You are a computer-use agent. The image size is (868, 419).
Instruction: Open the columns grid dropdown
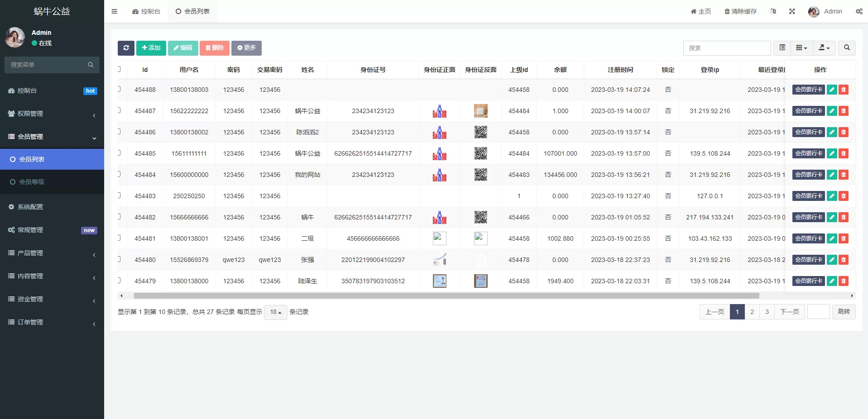tap(801, 48)
